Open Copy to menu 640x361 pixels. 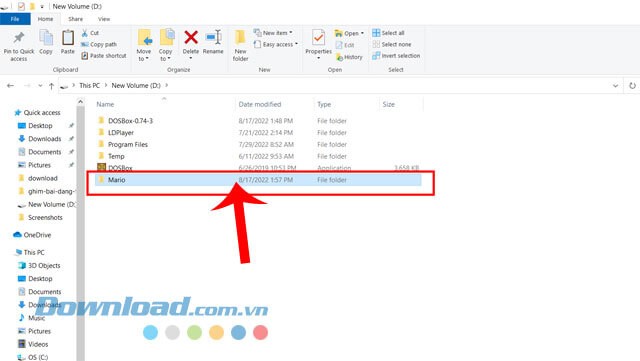click(x=166, y=46)
